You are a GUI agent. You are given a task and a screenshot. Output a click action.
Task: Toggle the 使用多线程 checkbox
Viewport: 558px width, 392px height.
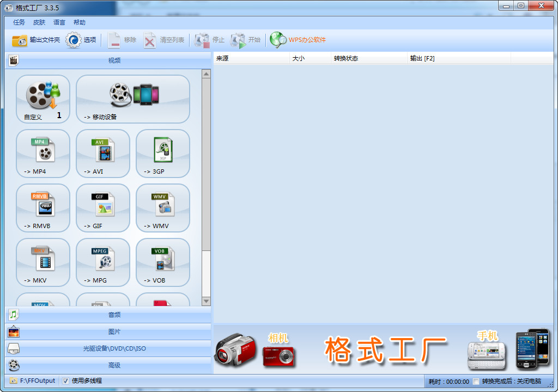(x=65, y=381)
